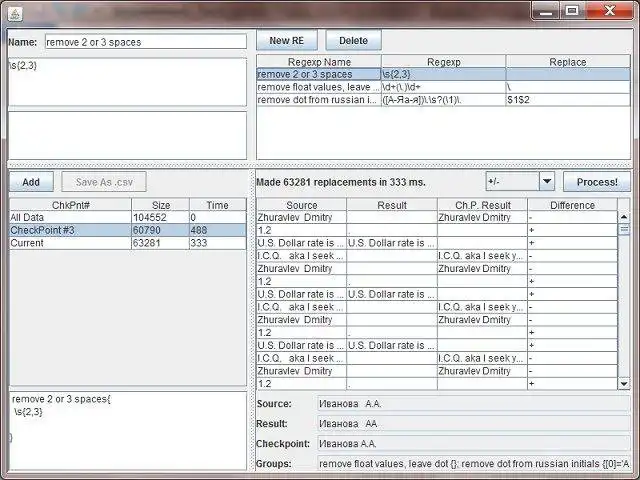Select 'remove 2 or 3 spaces' regexp row
The image size is (640, 480).
443,74
